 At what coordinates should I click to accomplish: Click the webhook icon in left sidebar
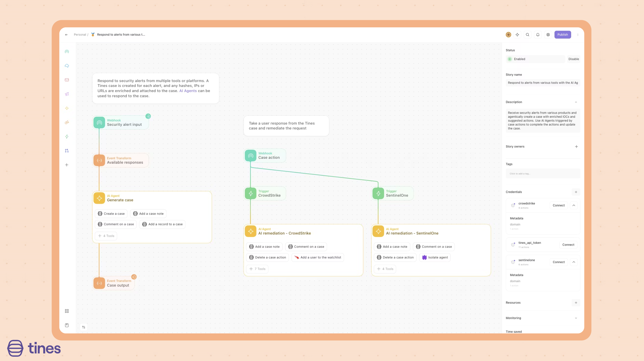click(x=67, y=51)
